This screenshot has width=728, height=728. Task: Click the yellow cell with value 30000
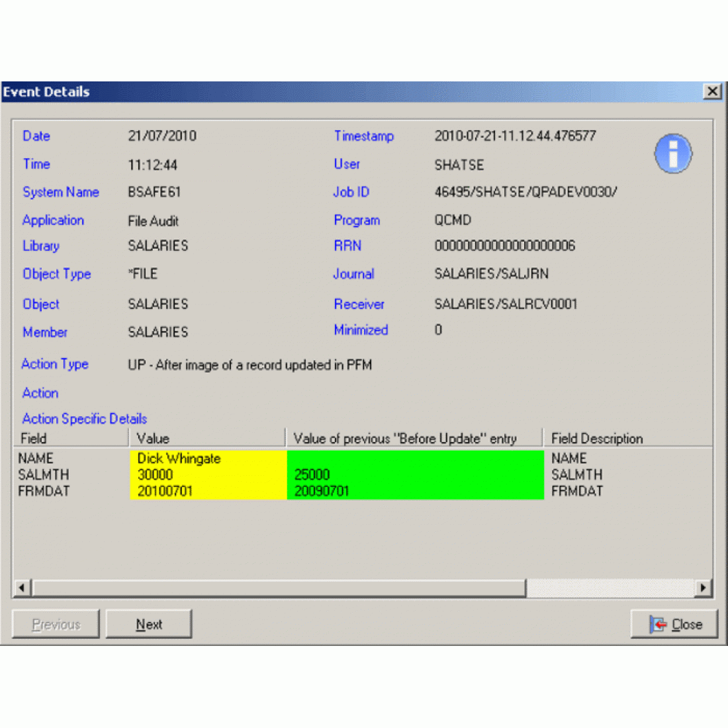coord(156,475)
